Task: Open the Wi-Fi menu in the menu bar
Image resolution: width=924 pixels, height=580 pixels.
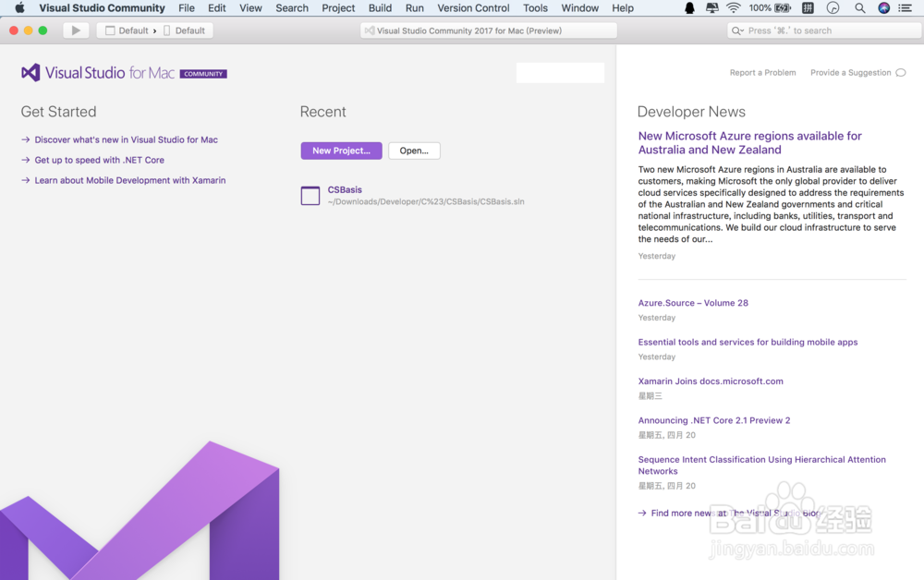Action: pos(733,8)
